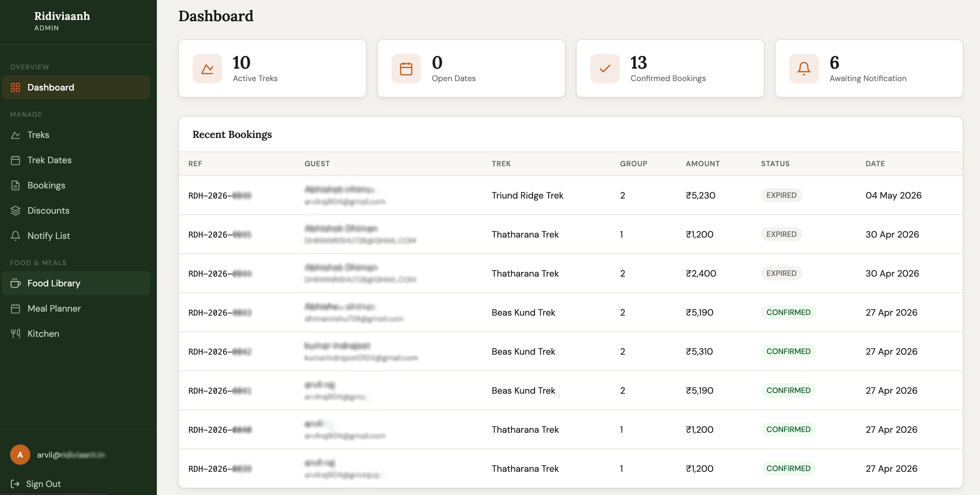
Task: Open the 10 Active Treks card
Action: coord(272,69)
